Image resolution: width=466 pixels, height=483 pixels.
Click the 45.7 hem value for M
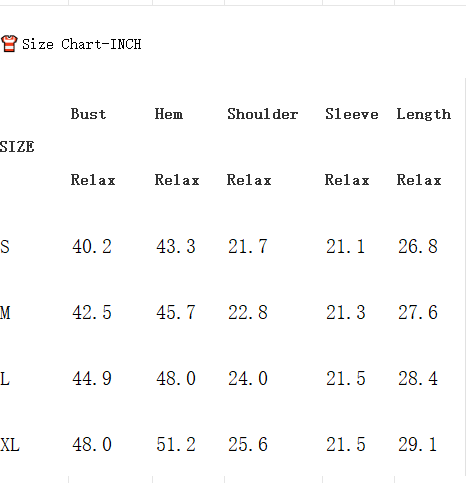click(176, 313)
